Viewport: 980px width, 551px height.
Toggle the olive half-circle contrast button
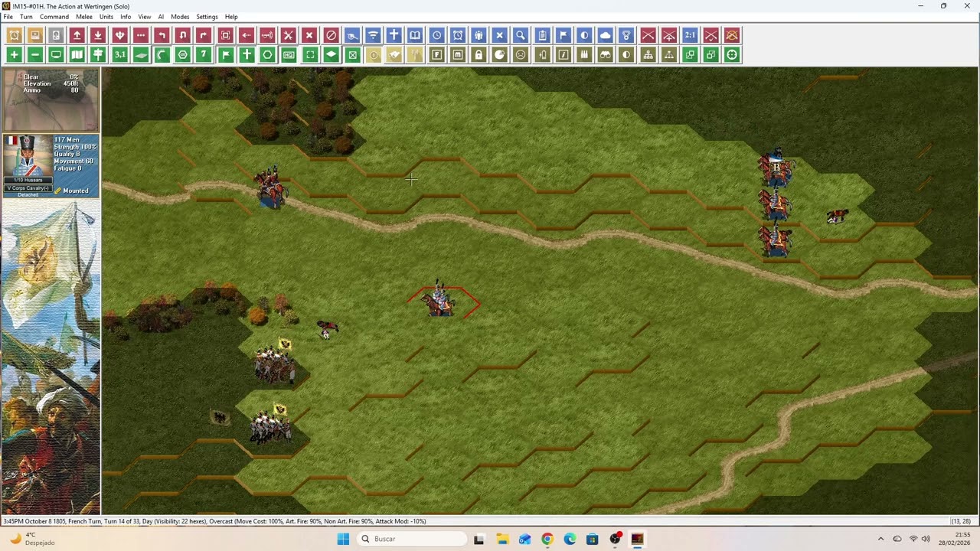tap(626, 55)
